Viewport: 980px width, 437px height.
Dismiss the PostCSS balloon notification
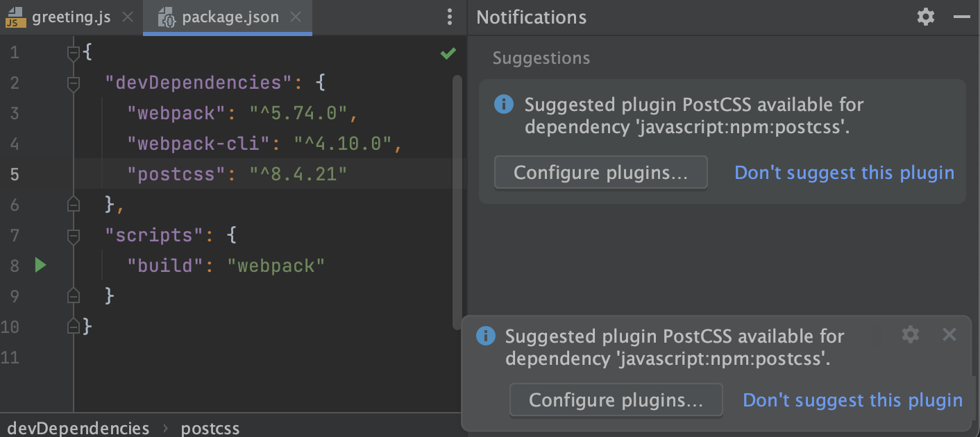pos(949,335)
